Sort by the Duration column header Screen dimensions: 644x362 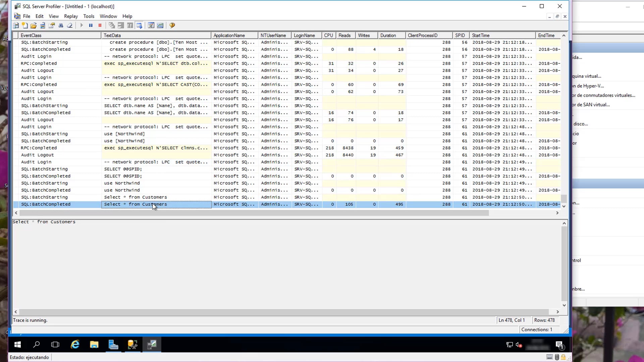[x=388, y=35]
